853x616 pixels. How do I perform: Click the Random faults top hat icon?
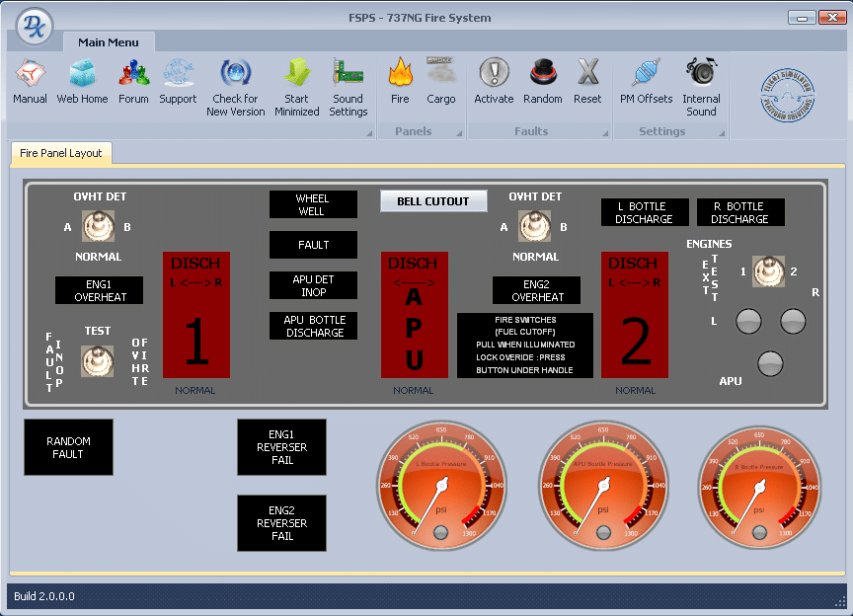542,74
